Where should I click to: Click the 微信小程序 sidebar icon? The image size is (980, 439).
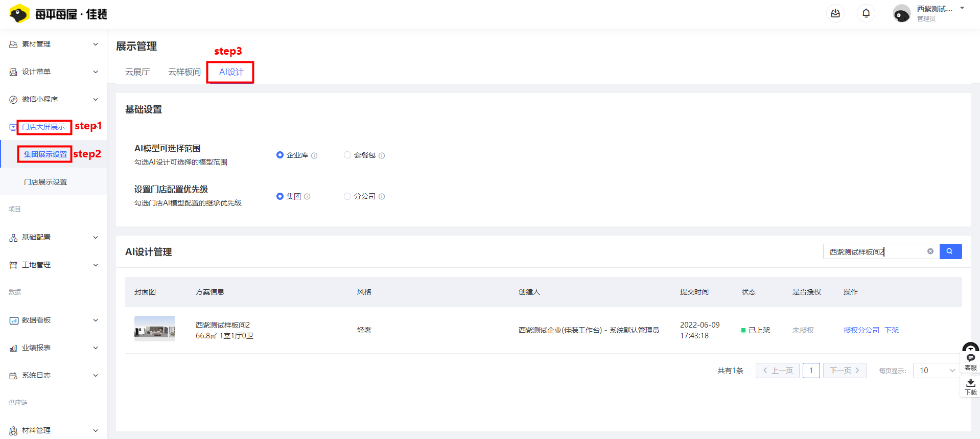(x=13, y=100)
